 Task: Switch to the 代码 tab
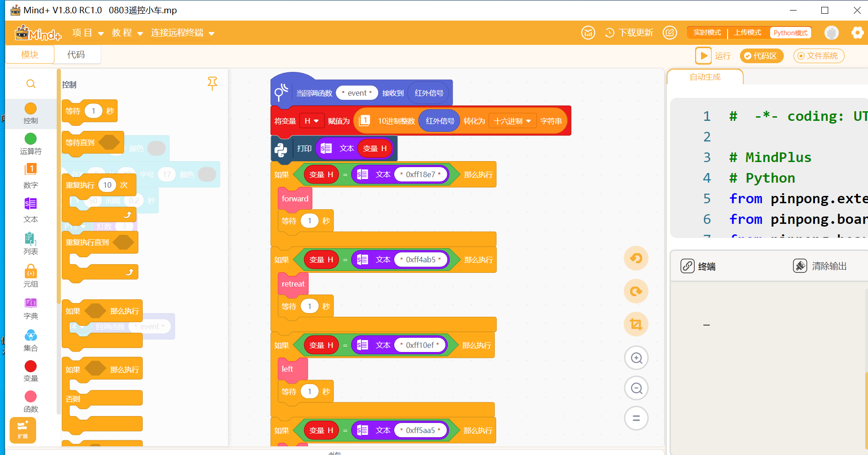click(x=76, y=54)
